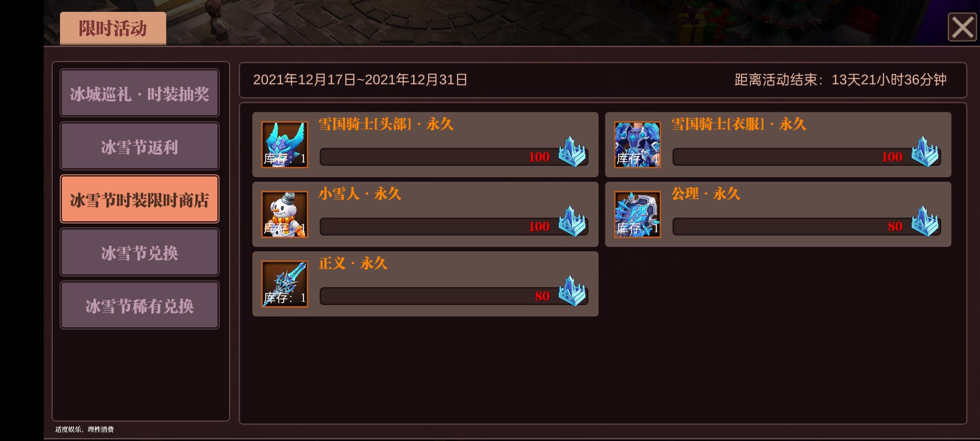Click the 公理·永久 price bar showing 80
Image resolution: width=980 pixels, height=441 pixels.
click(x=806, y=227)
